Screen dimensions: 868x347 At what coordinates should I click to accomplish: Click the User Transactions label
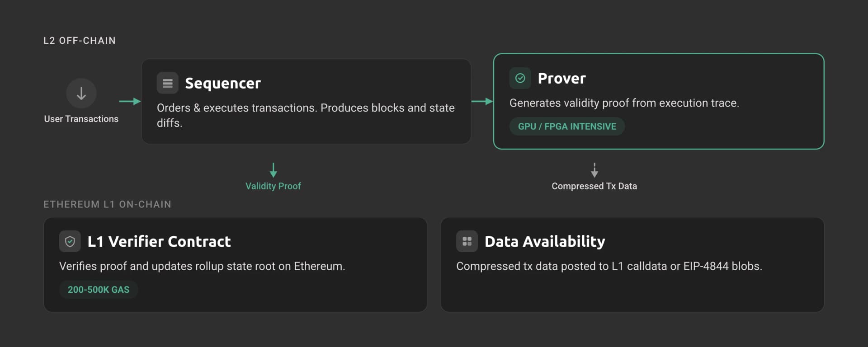(x=81, y=119)
